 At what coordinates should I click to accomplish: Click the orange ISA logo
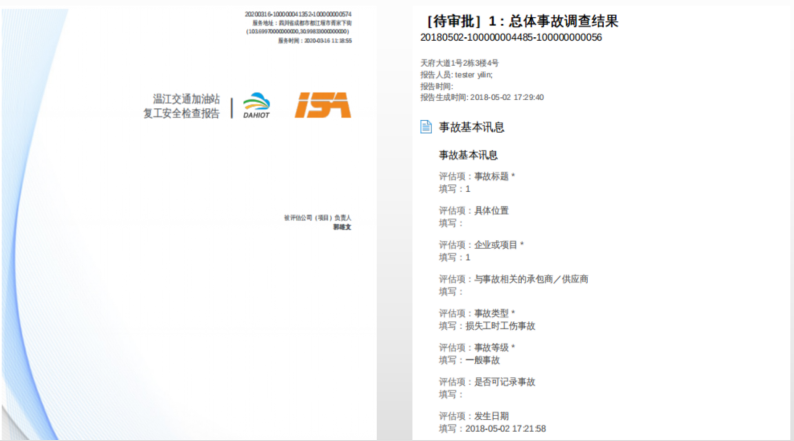[322, 105]
